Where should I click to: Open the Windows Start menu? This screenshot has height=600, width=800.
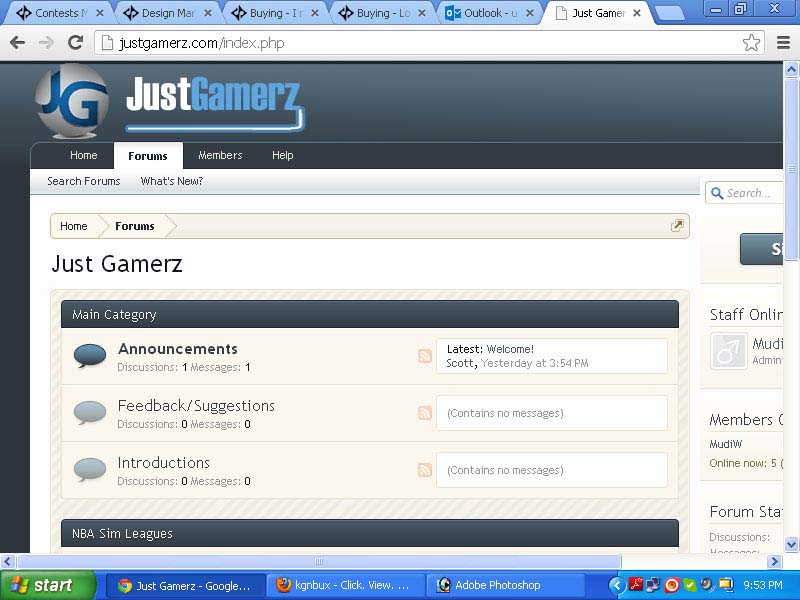[47, 585]
